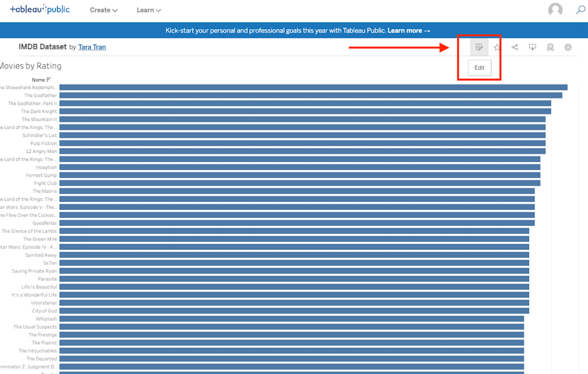Click the 'Se7en' label

50,263
